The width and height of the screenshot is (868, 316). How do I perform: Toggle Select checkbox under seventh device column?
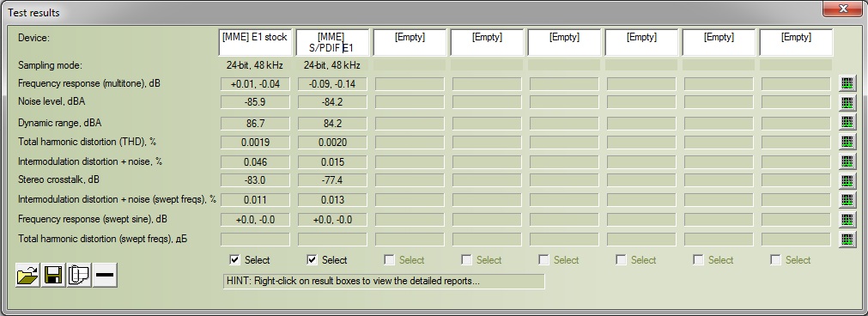(x=699, y=259)
